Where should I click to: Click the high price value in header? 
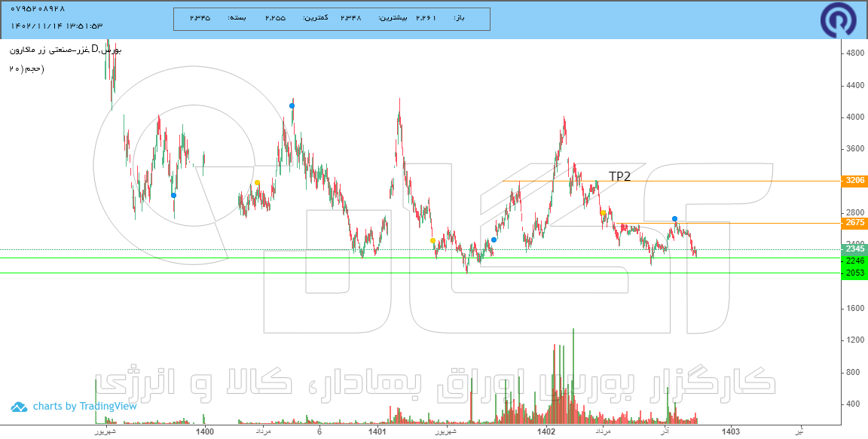click(x=350, y=18)
